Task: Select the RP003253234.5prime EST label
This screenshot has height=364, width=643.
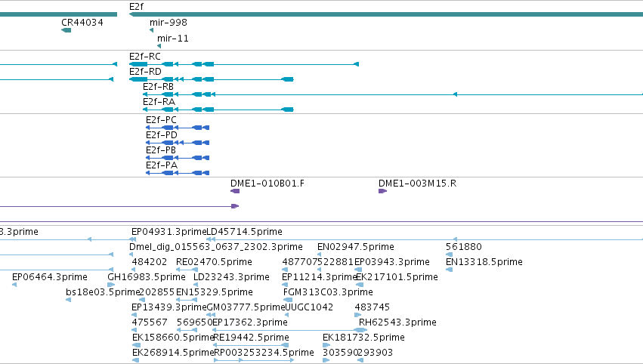Action: tap(264, 353)
